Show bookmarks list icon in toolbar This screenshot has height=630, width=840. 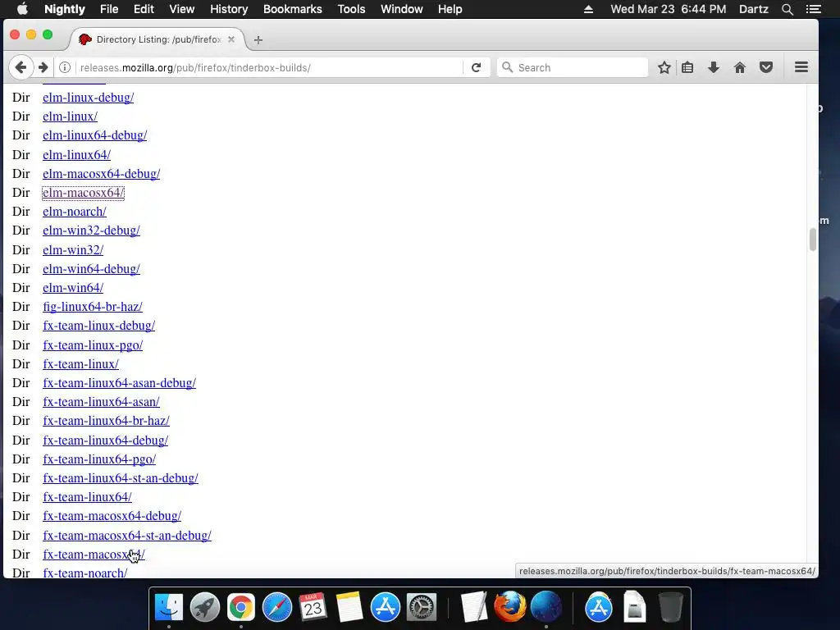688,67
